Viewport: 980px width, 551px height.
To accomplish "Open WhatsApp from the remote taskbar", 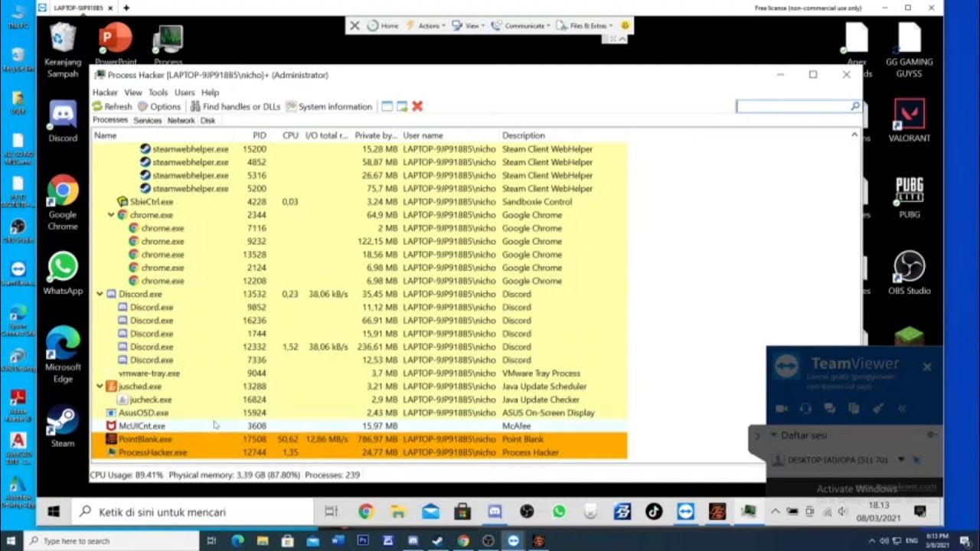I will [x=559, y=512].
